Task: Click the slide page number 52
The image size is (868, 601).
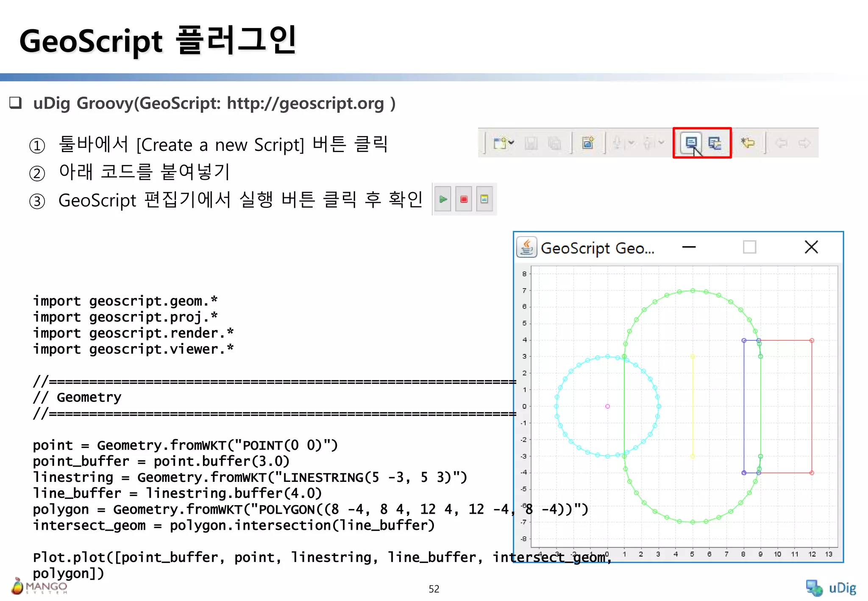Action: [434, 589]
